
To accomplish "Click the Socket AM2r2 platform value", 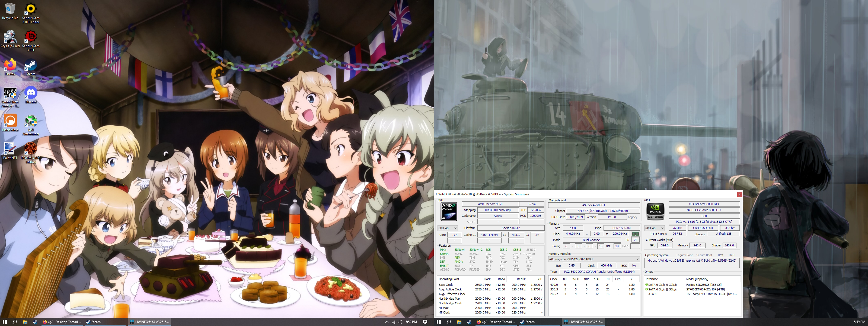I will [510, 228].
